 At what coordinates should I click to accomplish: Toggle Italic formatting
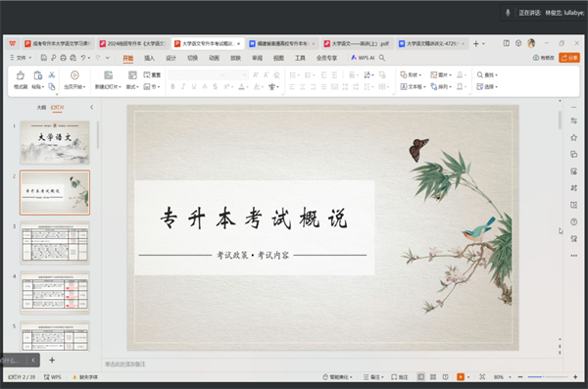183,86
